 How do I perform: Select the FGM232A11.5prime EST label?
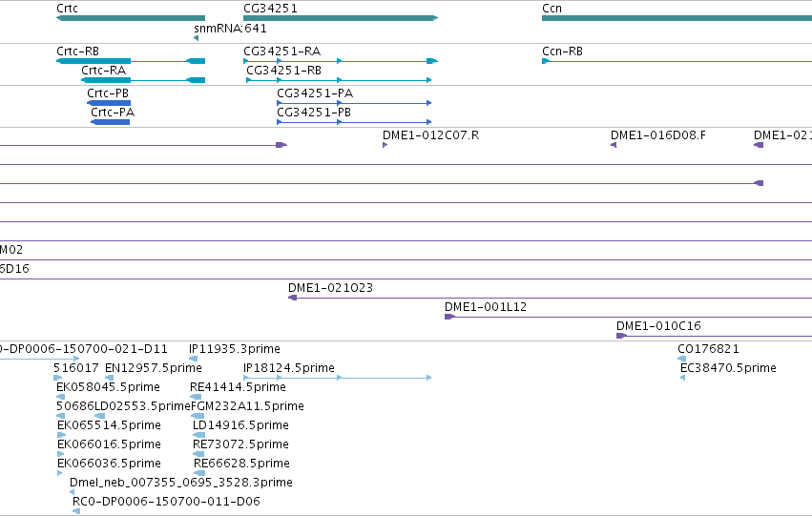(x=247, y=406)
